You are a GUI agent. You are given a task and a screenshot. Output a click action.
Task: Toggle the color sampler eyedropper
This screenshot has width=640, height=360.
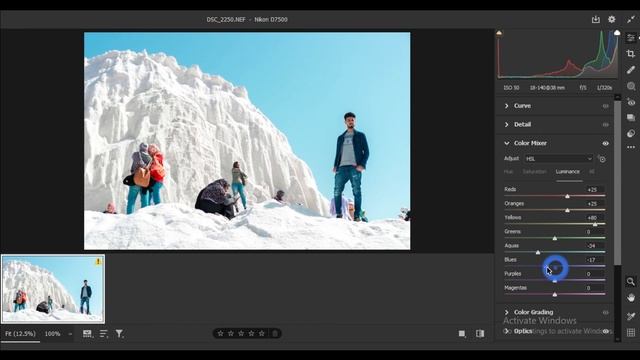(631, 316)
